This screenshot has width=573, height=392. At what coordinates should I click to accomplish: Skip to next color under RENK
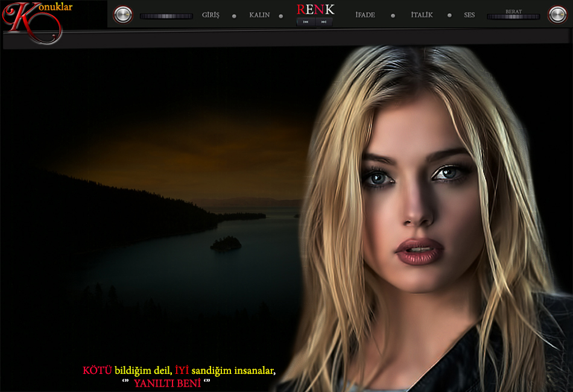pos(324,22)
